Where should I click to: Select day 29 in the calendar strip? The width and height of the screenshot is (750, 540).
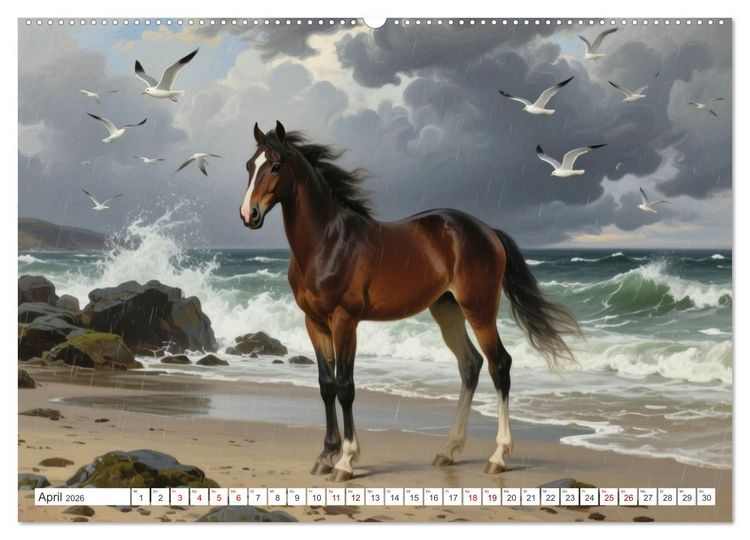[687, 496]
